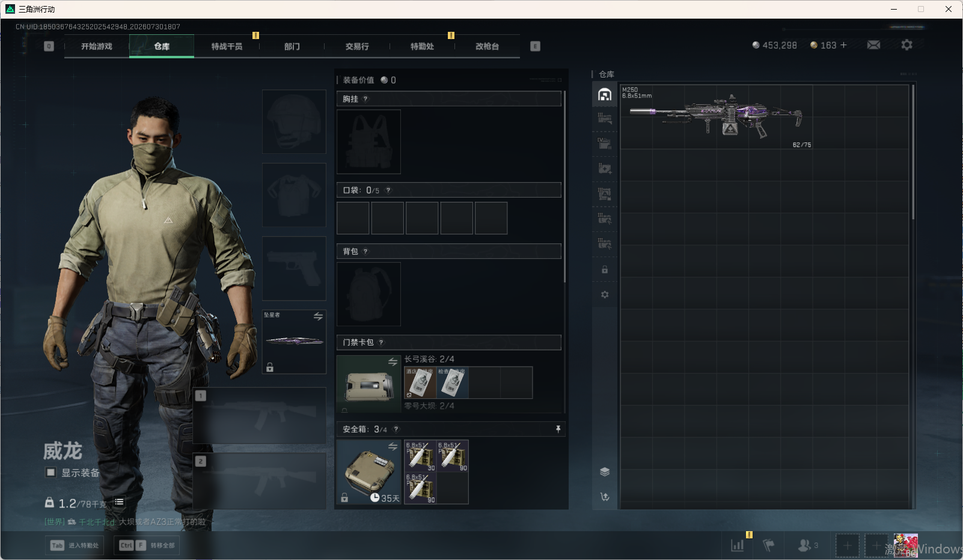The image size is (963, 560).
Task: Click the world chat message line
Action: pyautogui.click(x=125, y=522)
